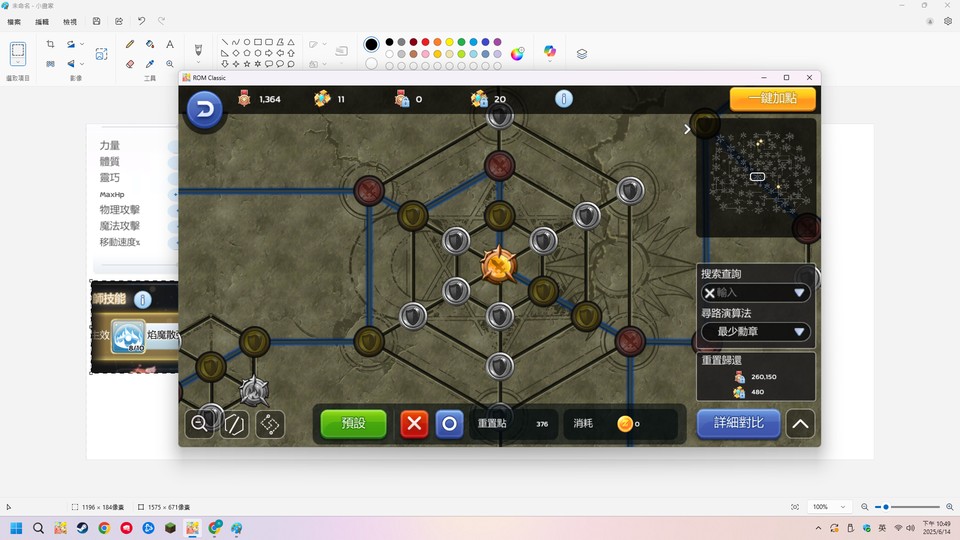Screen dimensions: 960x540
Task: Click the blue 詳細對比 button
Action: (738, 423)
